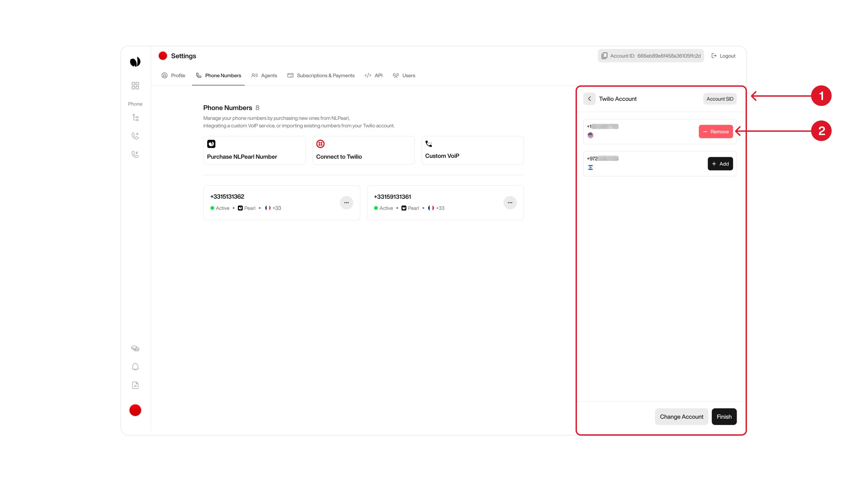Open the incoming calls icon in sidebar

135,154
